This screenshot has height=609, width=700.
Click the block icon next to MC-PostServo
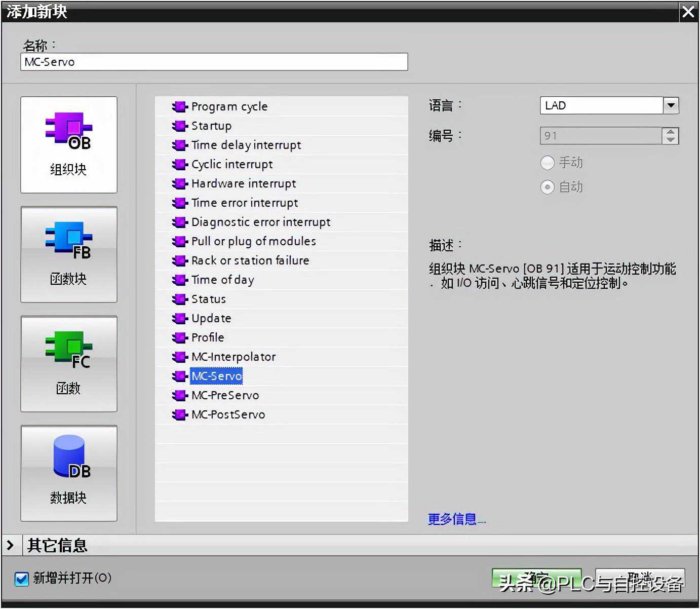pos(179,415)
